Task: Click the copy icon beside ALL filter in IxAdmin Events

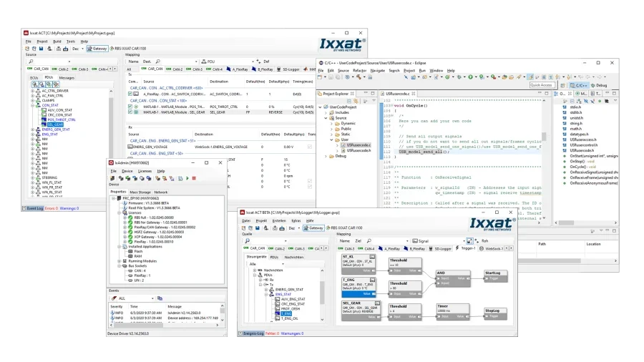Action: (160, 298)
